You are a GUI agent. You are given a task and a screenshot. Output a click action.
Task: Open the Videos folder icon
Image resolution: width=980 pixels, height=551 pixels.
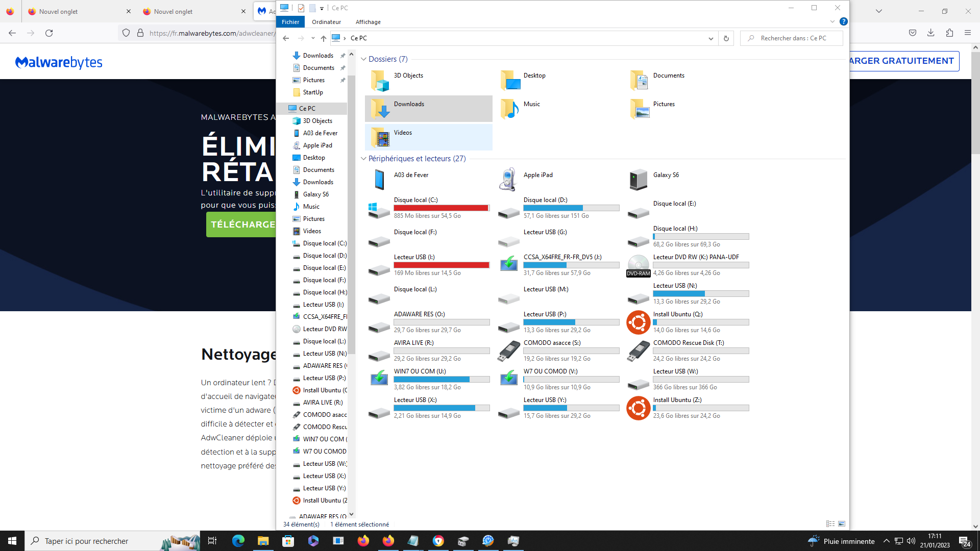(379, 137)
